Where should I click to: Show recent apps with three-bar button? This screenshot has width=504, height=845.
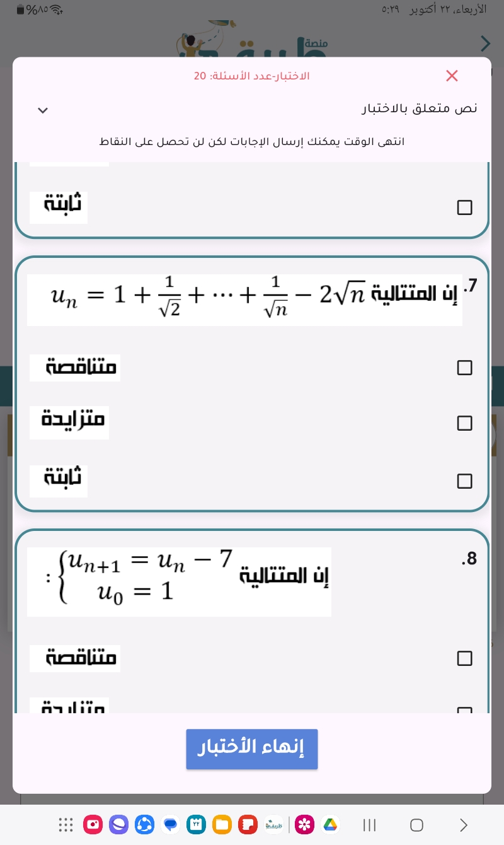370,824
